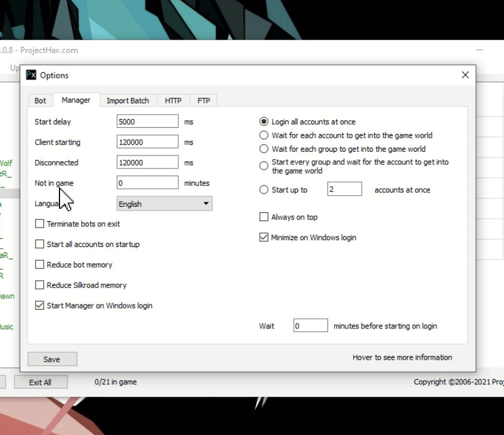Choose Wait for each group radio option
The image size is (504, 435).
tap(264, 149)
